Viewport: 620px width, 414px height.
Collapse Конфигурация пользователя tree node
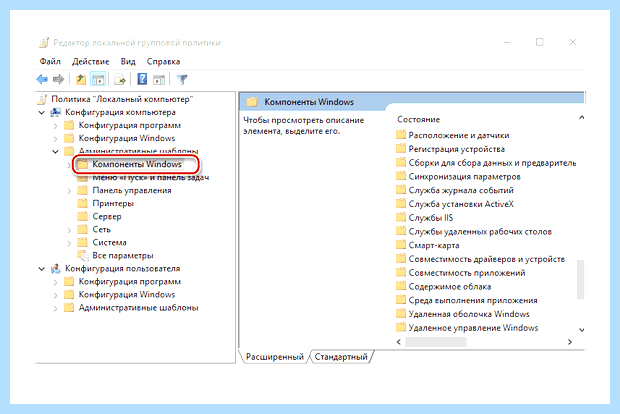click(42, 269)
